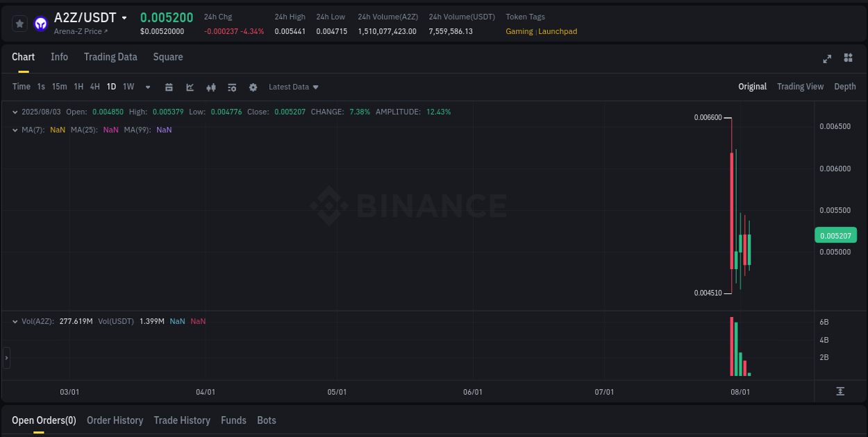This screenshot has height=437, width=868.
Task: Switch chart to Trading View mode
Action: 800,87
